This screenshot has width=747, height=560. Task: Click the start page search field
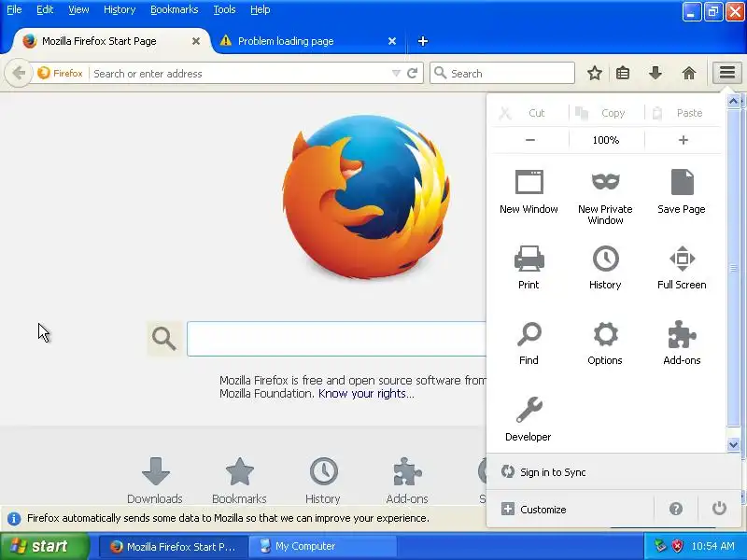point(336,339)
